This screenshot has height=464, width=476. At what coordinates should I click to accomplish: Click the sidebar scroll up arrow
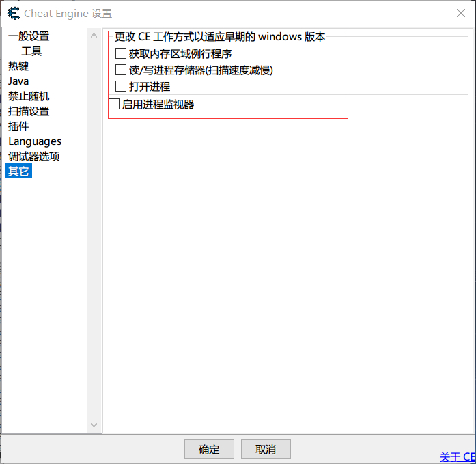tap(94, 36)
